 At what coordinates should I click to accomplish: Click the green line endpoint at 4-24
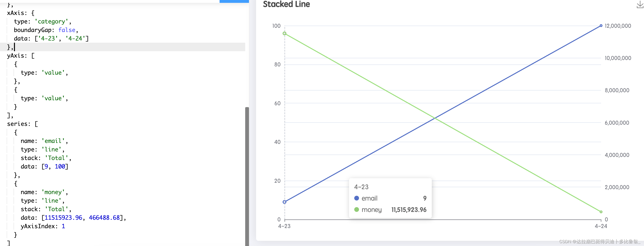(601, 212)
